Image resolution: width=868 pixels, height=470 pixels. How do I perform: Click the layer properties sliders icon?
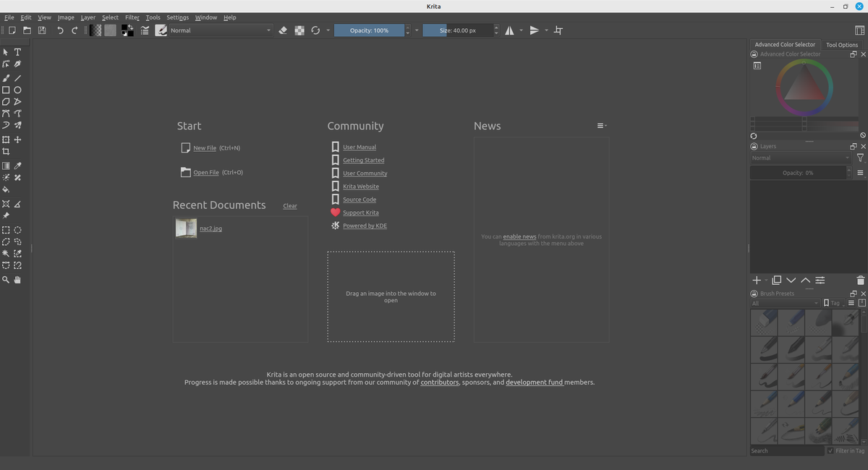pos(820,280)
